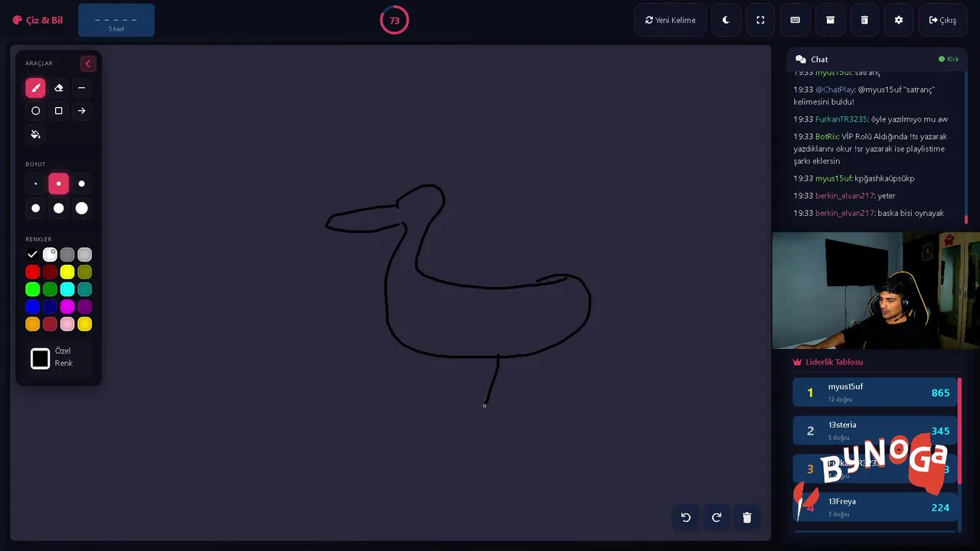This screenshot has width=980, height=551.
Task: Pick the orange color swatch
Action: click(32, 324)
